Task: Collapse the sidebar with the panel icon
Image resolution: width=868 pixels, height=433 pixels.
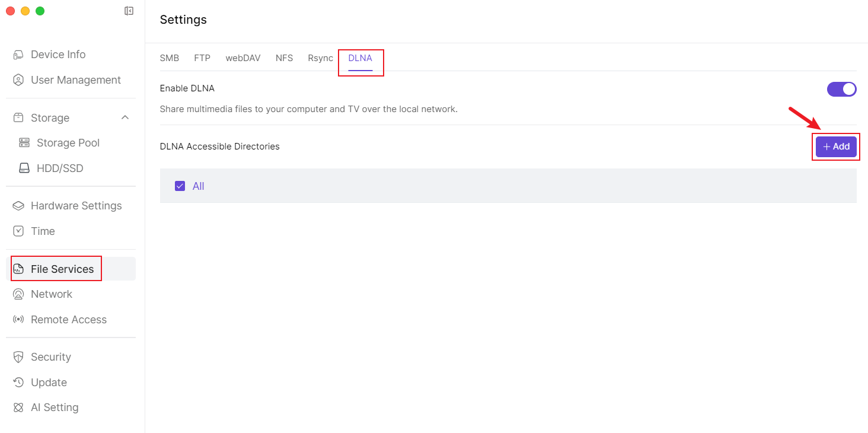Action: (129, 11)
